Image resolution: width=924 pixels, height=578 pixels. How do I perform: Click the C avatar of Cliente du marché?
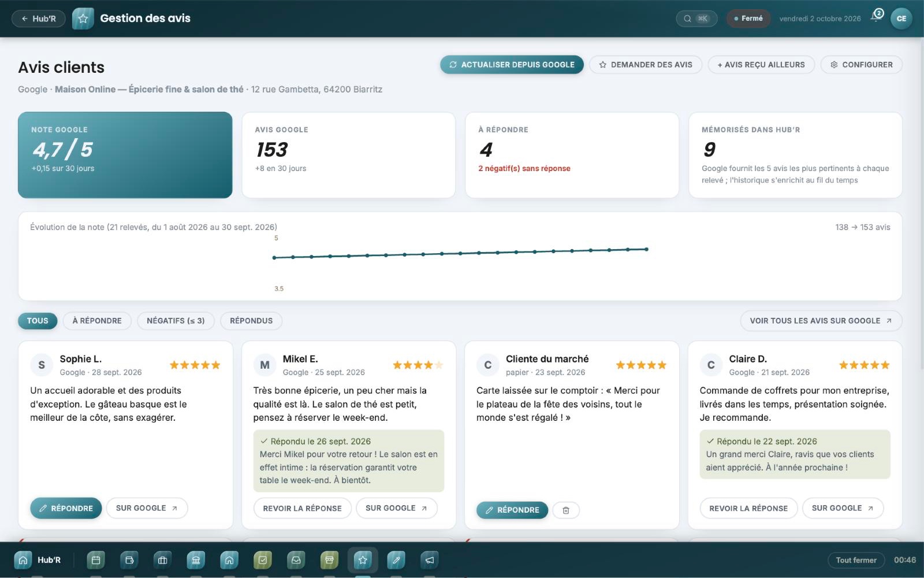488,365
